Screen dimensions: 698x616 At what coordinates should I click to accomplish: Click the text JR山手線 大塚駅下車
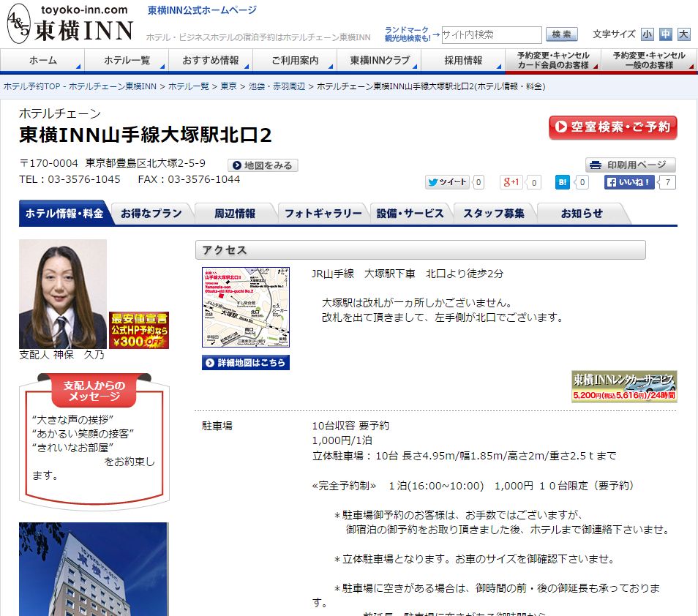tap(363, 274)
